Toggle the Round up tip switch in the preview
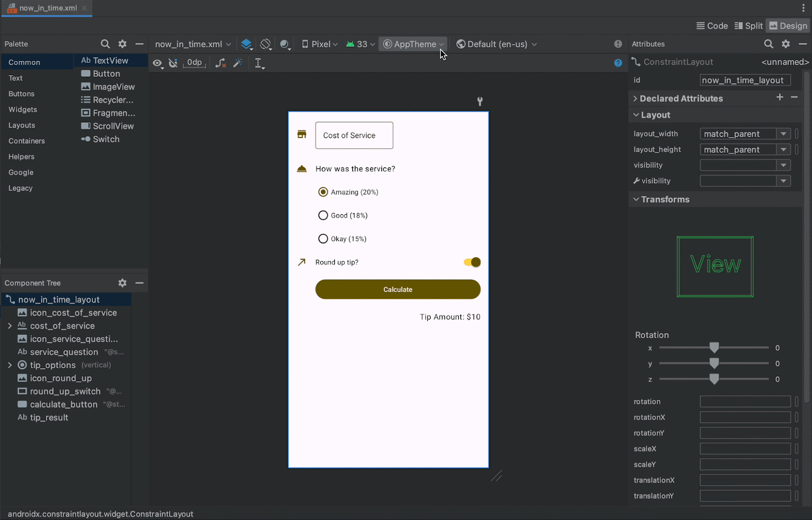Image resolution: width=812 pixels, height=520 pixels. [x=471, y=262]
